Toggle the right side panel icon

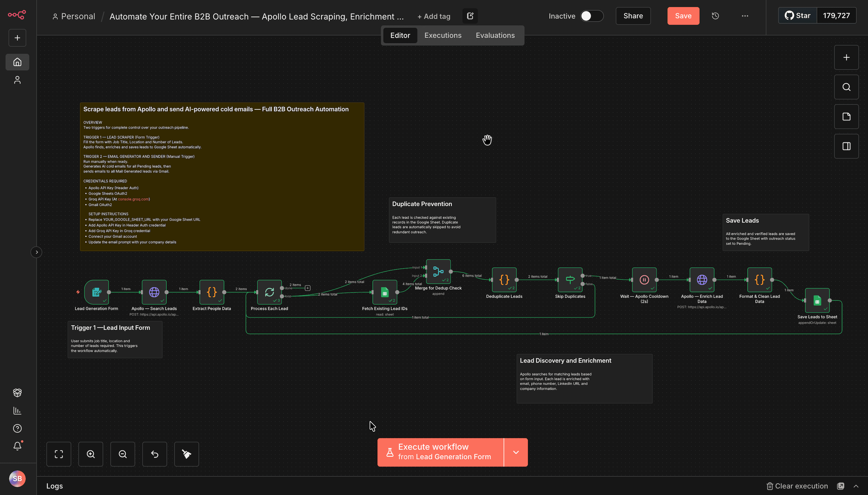tap(846, 146)
